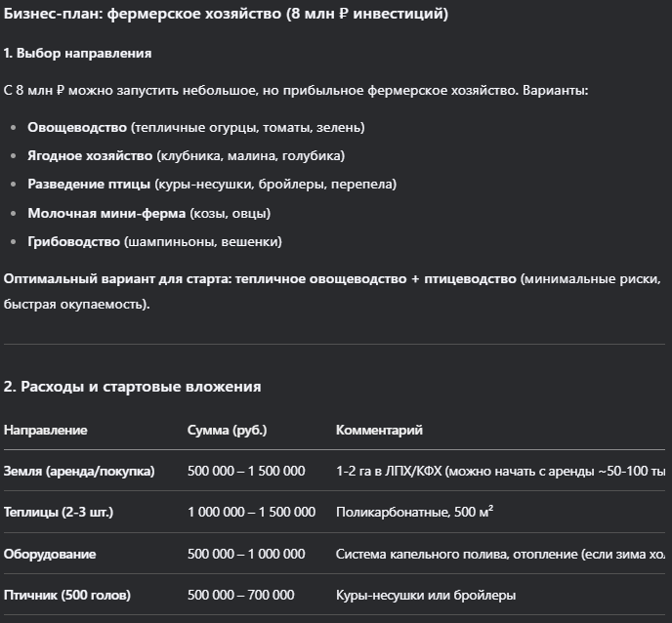Click the "500 000 – 700 000" sum cell
The height and width of the screenshot is (623, 672).
pyautogui.click(x=240, y=595)
